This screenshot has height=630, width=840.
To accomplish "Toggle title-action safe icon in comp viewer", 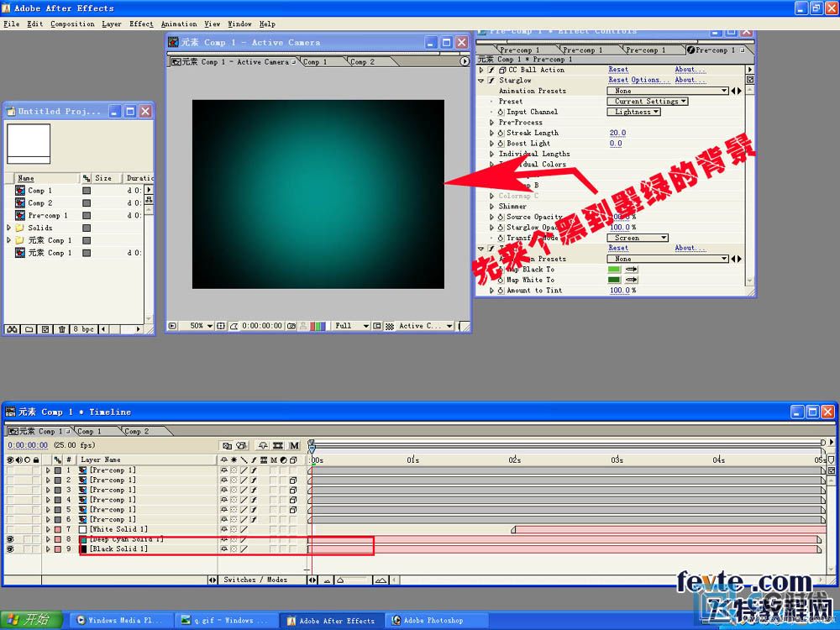I will [x=221, y=326].
